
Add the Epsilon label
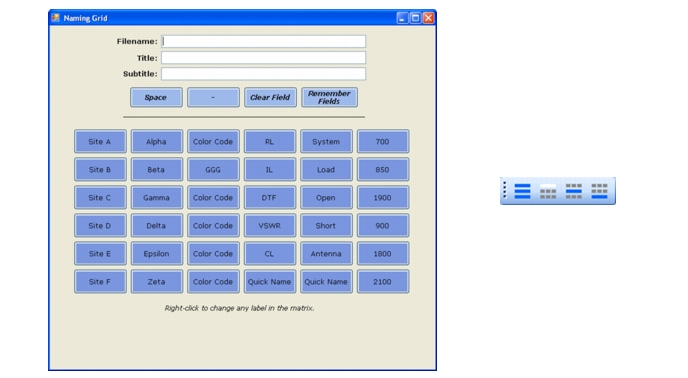tap(157, 254)
